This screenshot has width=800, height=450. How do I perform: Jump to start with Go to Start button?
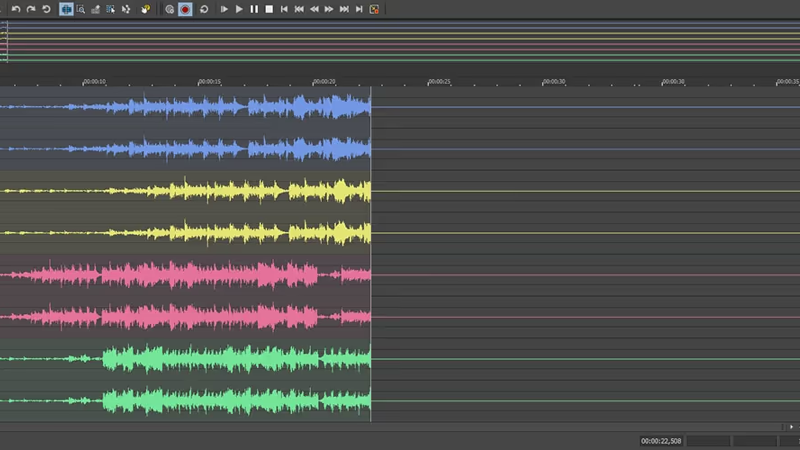click(x=284, y=9)
